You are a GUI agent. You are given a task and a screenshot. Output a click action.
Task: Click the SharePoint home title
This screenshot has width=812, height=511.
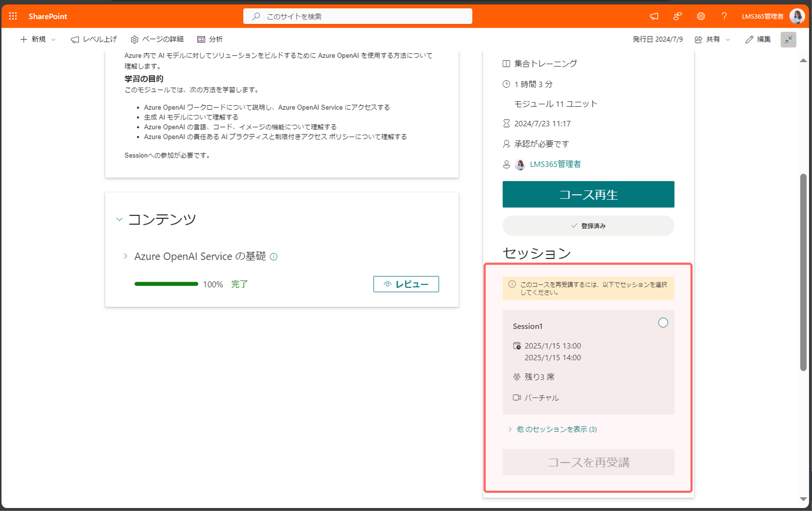(x=48, y=16)
